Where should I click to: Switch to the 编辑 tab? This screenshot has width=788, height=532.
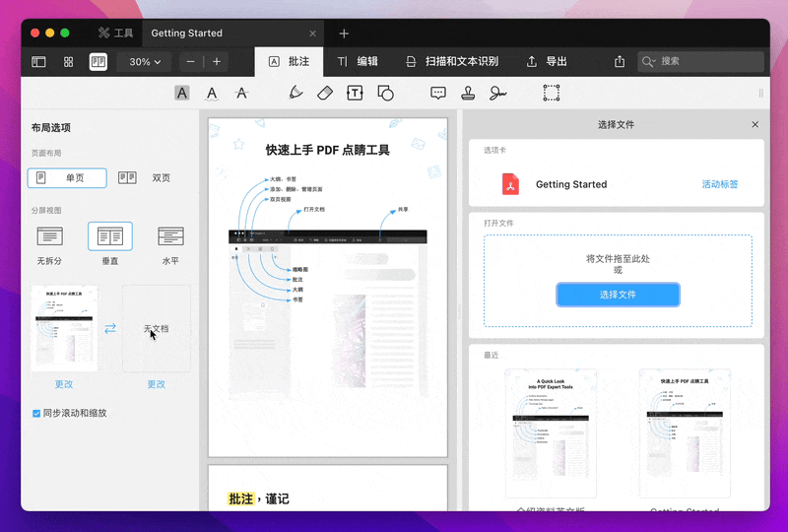coord(358,61)
